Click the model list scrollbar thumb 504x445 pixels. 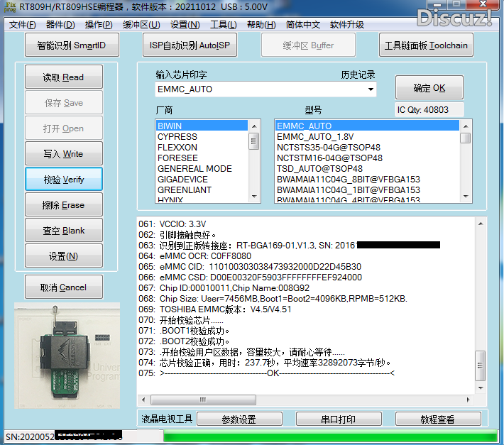point(466,138)
